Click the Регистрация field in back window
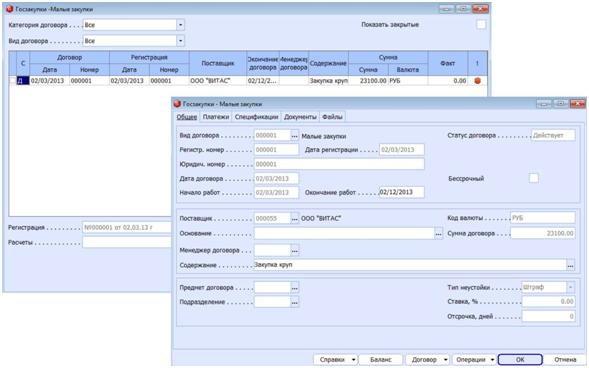Screen dimensions: 589x368 point(127,228)
